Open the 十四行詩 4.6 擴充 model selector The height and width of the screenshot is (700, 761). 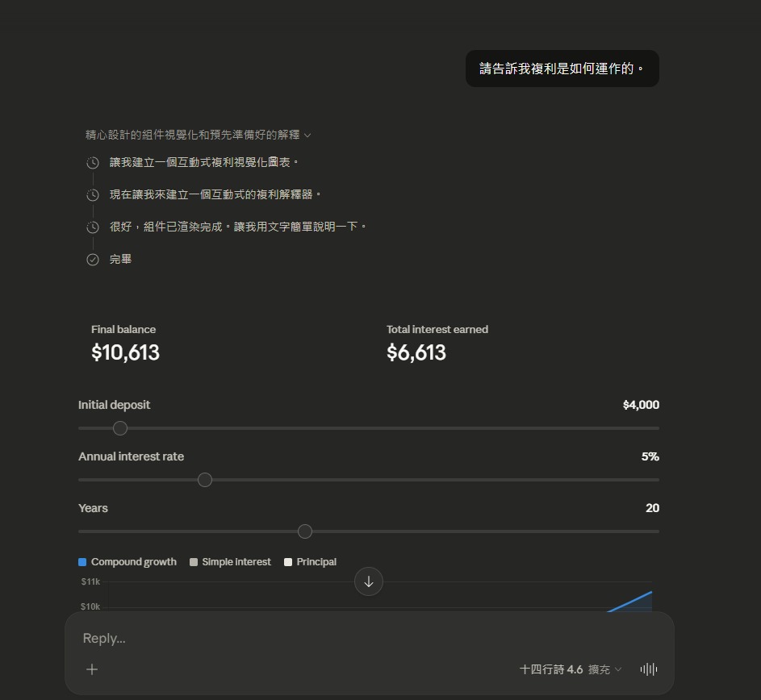pyautogui.click(x=571, y=669)
